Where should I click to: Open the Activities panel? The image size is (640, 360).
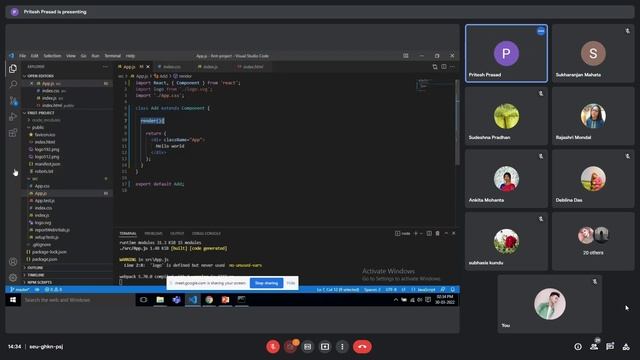(x=626, y=347)
